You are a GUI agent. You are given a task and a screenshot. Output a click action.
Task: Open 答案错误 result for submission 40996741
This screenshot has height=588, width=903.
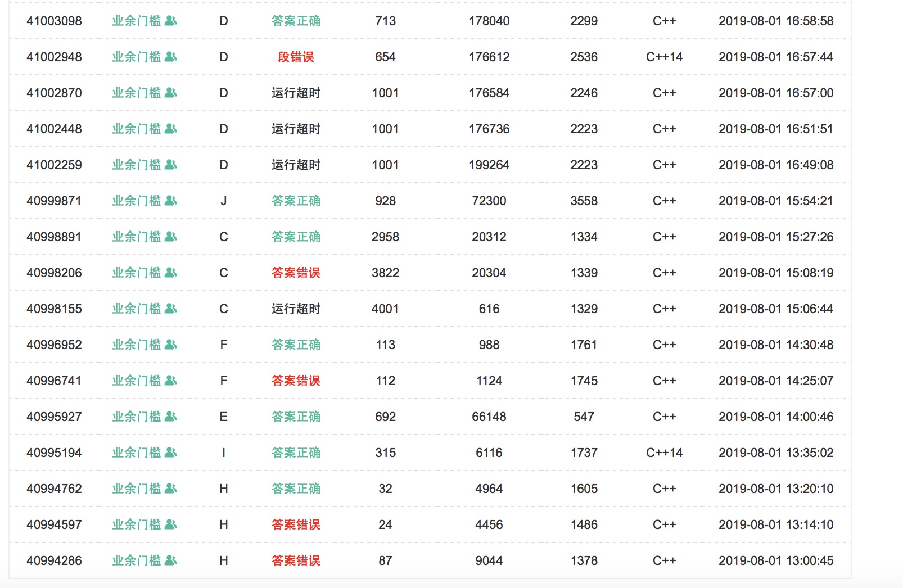point(296,381)
